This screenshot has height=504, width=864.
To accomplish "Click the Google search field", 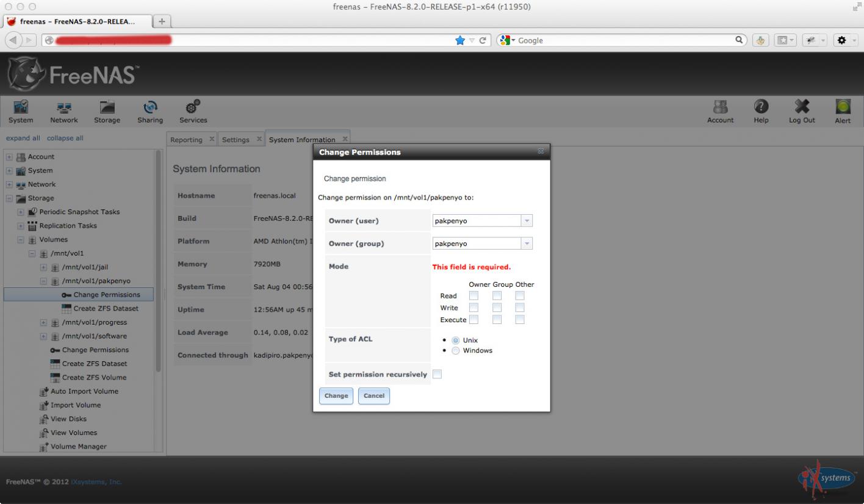I will click(622, 40).
